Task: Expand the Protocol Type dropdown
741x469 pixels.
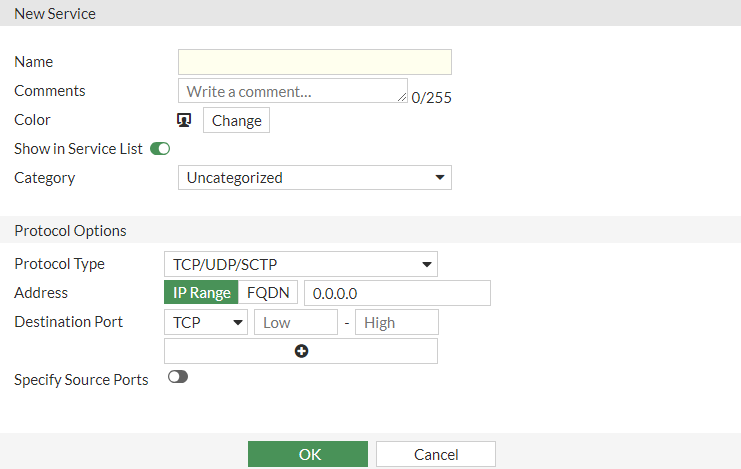Action: click(300, 265)
